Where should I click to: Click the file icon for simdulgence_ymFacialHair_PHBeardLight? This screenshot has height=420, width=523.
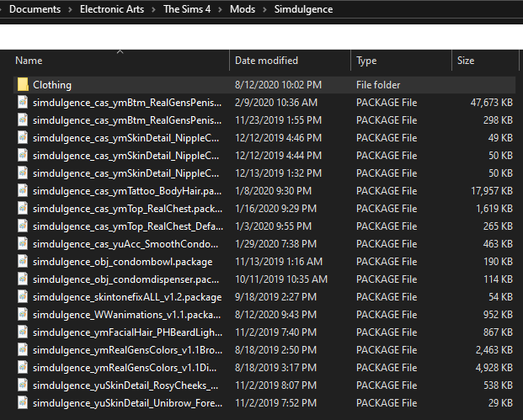tap(22, 332)
